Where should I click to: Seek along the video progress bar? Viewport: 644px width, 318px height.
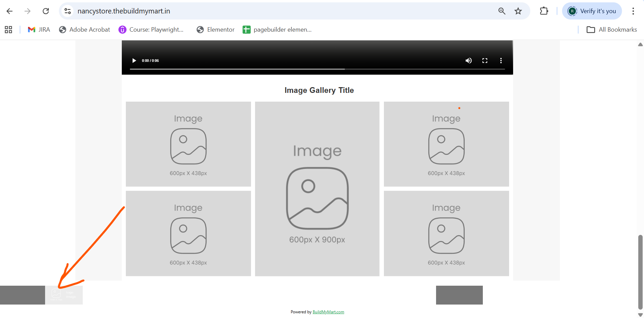coord(317,69)
